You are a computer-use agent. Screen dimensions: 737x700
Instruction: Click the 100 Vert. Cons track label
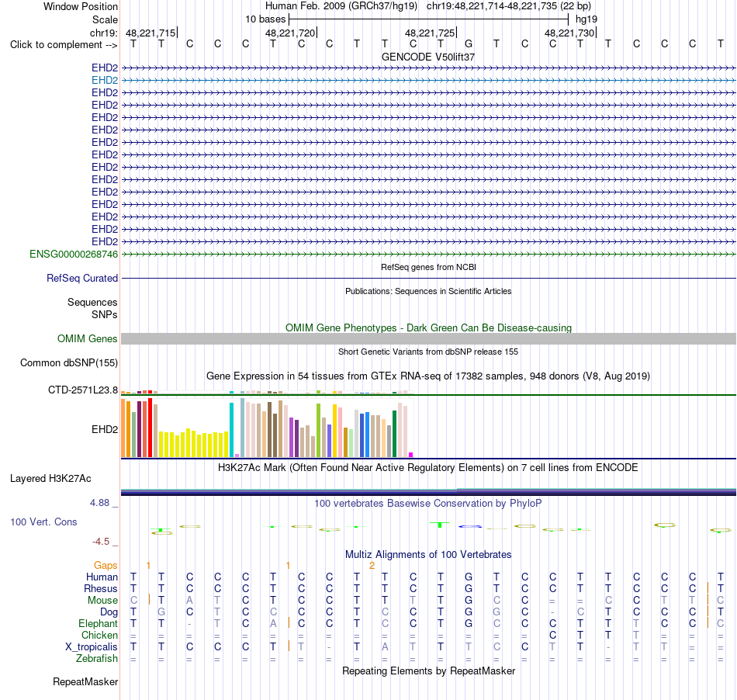pos(43,522)
